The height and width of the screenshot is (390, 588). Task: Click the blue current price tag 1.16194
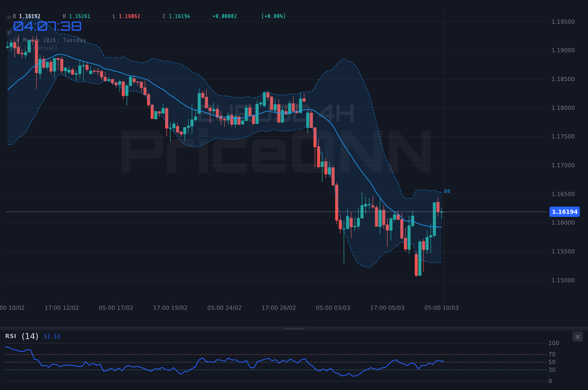[x=565, y=212]
